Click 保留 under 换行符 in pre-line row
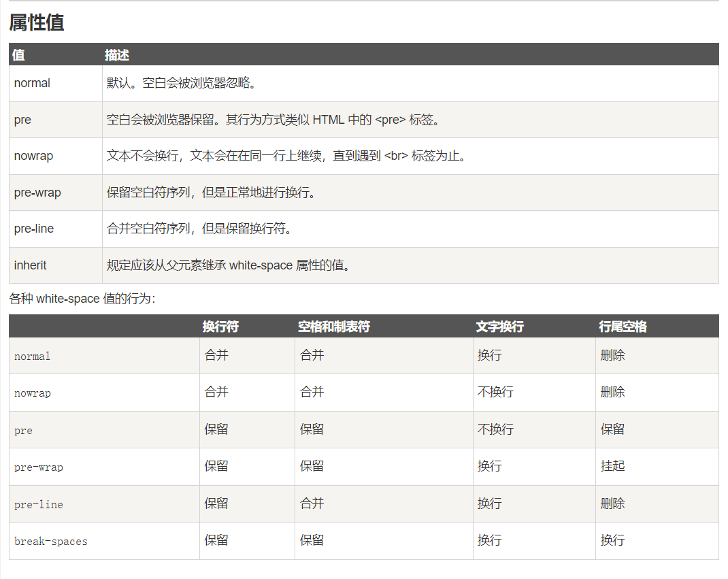The image size is (728, 579). click(216, 503)
